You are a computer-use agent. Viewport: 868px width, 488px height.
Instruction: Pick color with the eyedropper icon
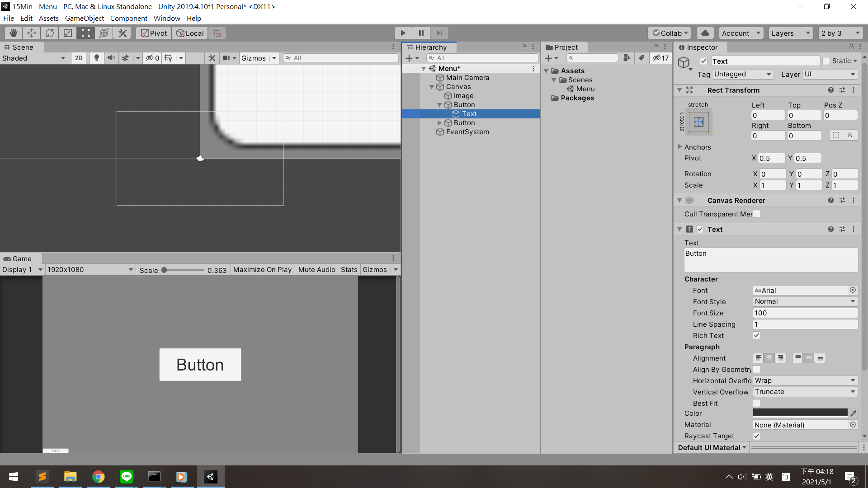853,413
